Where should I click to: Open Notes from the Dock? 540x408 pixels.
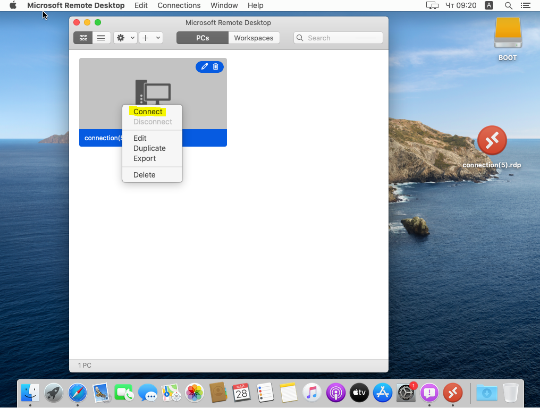289,393
